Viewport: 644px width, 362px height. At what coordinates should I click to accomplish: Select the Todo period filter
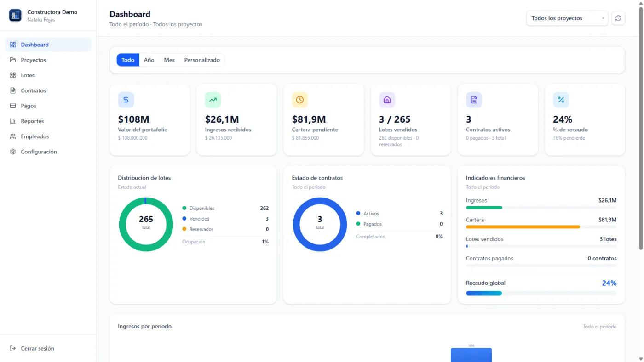[128, 60]
